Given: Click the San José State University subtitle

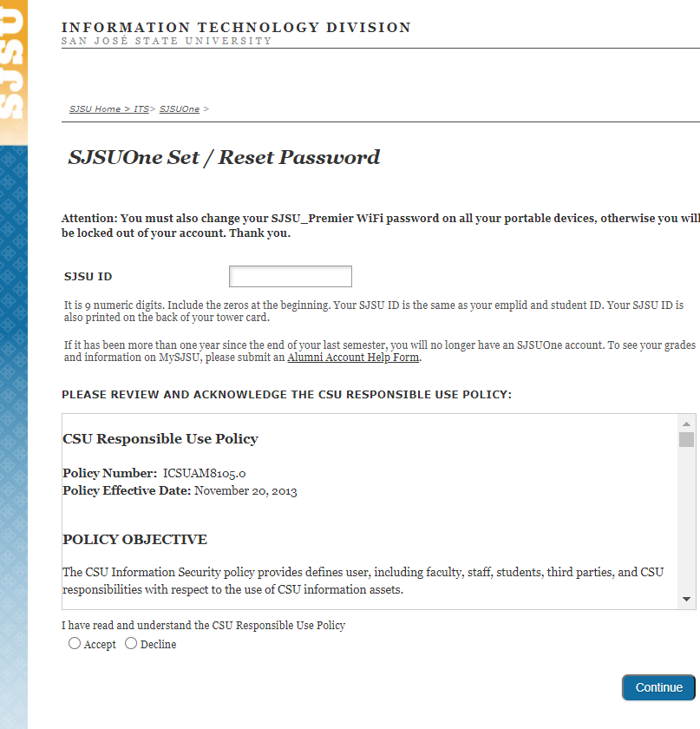Looking at the screenshot, I should click(166, 41).
